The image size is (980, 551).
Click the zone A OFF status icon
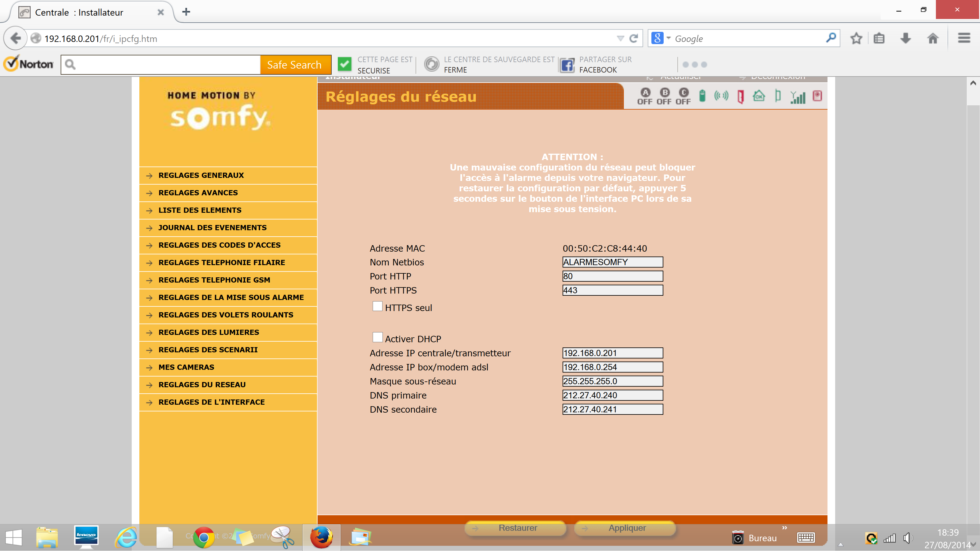(645, 96)
